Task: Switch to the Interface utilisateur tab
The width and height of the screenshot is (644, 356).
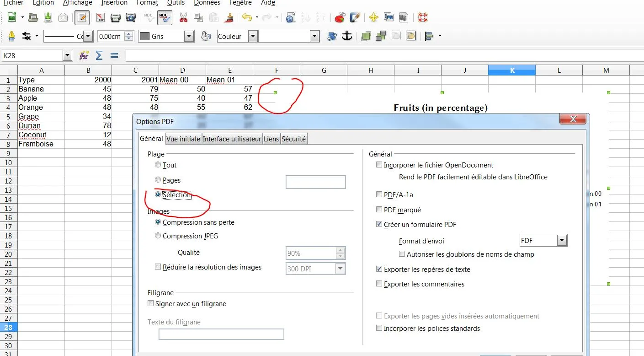Action: pos(232,139)
